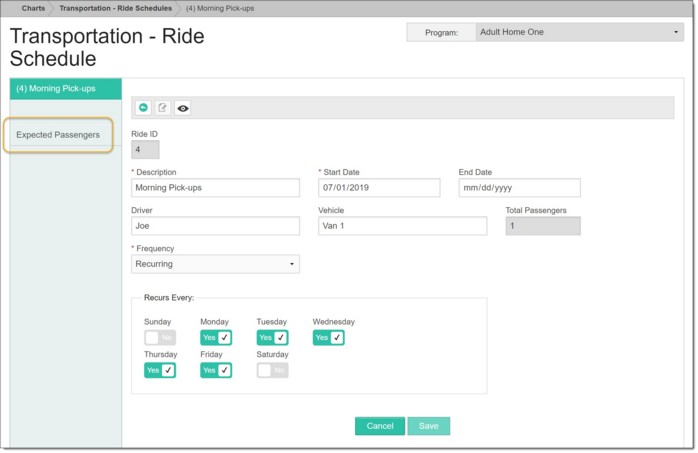The image size is (698, 453).
Task: Click the Save button
Action: tap(428, 426)
